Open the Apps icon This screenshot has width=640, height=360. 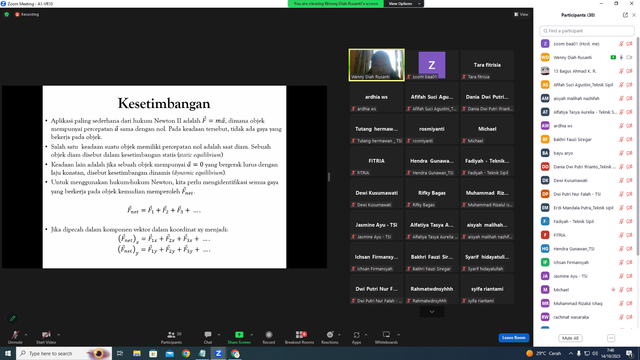(356, 335)
